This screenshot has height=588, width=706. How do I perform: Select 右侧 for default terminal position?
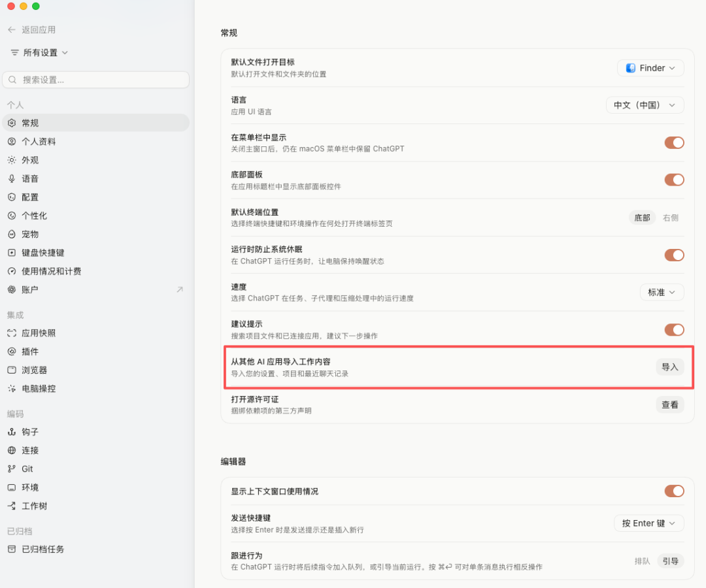[x=671, y=218]
